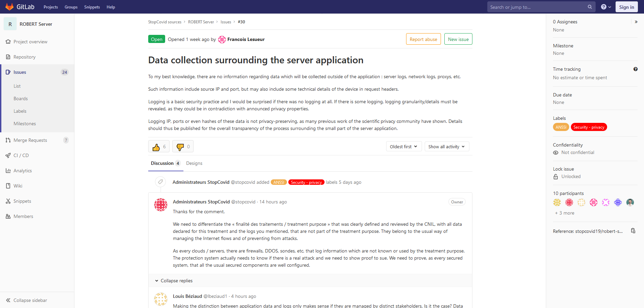Click the thumbs up reaction
Viewport: 644px width, 308px height.
coord(159,147)
